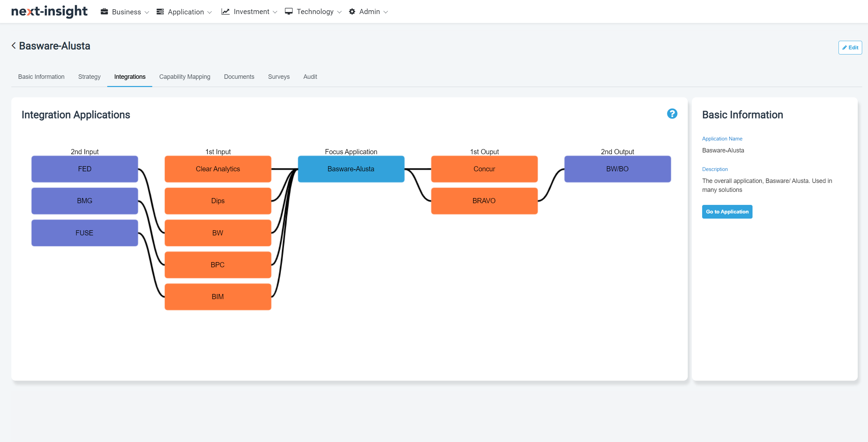Select the BIM node
This screenshot has width=868, height=442.
pyautogui.click(x=218, y=297)
